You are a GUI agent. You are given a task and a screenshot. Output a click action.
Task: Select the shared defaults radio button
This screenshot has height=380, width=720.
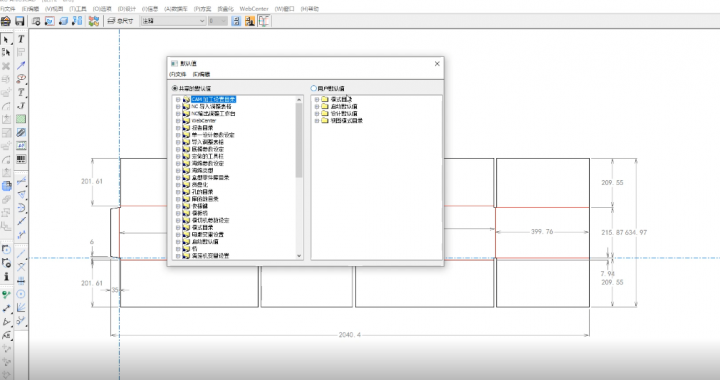tap(174, 88)
